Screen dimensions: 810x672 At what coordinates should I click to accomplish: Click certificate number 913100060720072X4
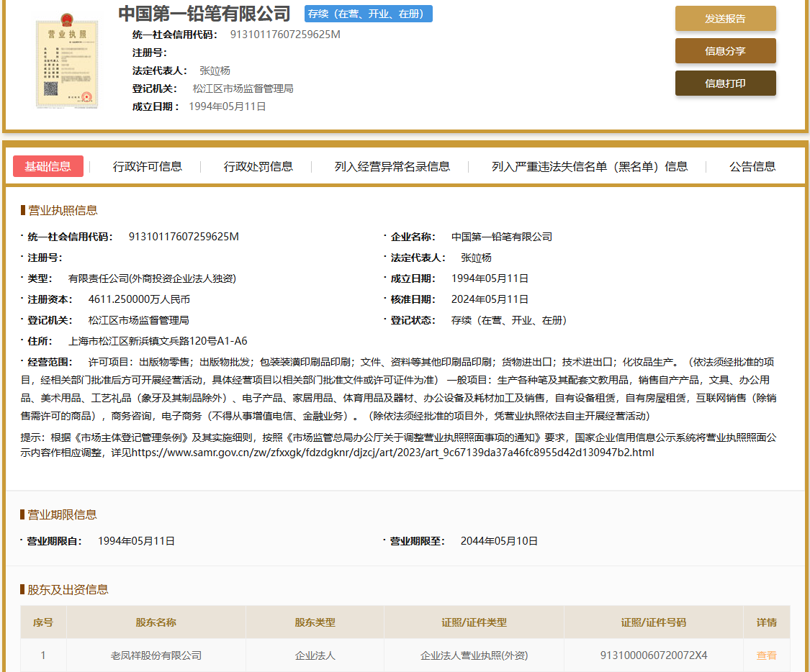point(654,655)
